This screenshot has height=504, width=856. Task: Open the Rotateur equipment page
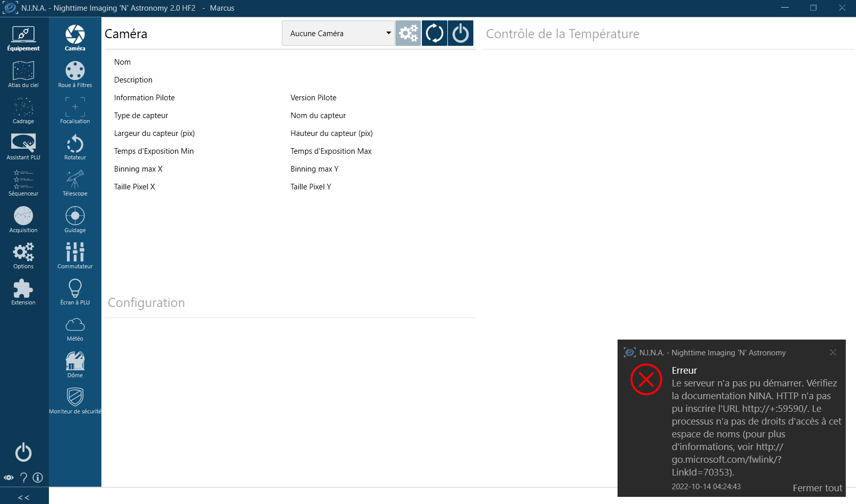coord(75,147)
